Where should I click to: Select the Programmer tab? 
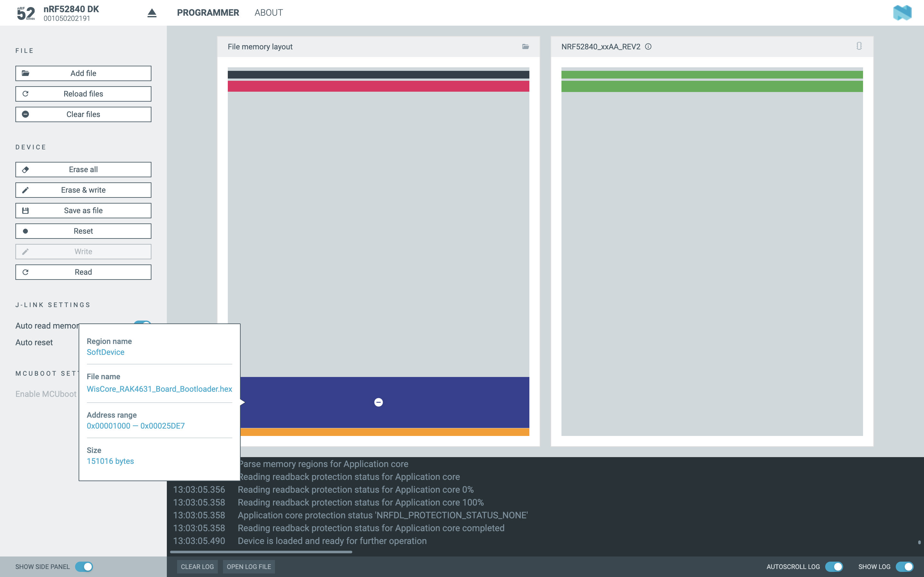click(x=208, y=13)
